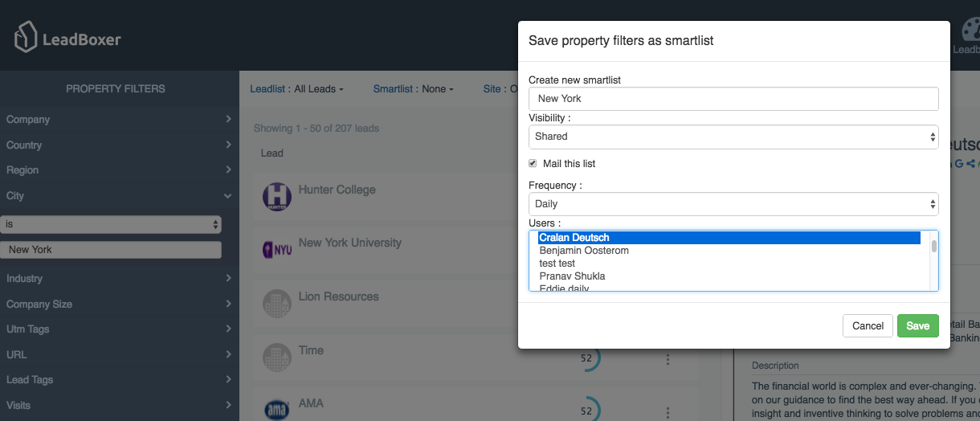Open the Visibility dropdown set to Shared

pyautogui.click(x=733, y=137)
